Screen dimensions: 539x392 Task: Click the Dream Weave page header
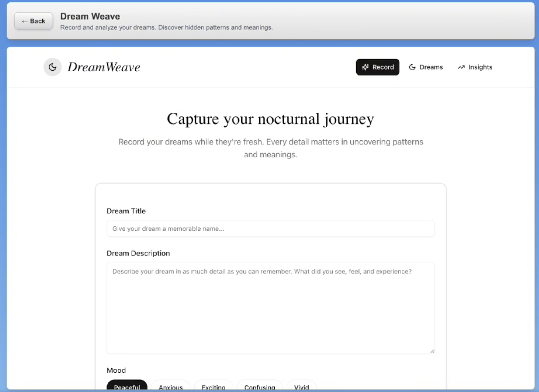point(90,16)
